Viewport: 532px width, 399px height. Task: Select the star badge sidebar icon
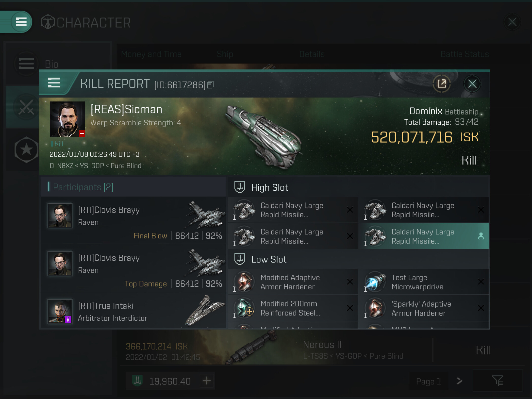coord(26,150)
